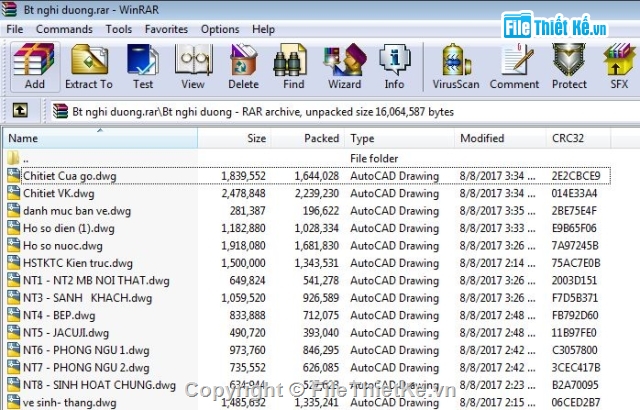Click the icon of Chitiet VK.dwg
This screenshot has width=640, height=410.
(x=13, y=193)
